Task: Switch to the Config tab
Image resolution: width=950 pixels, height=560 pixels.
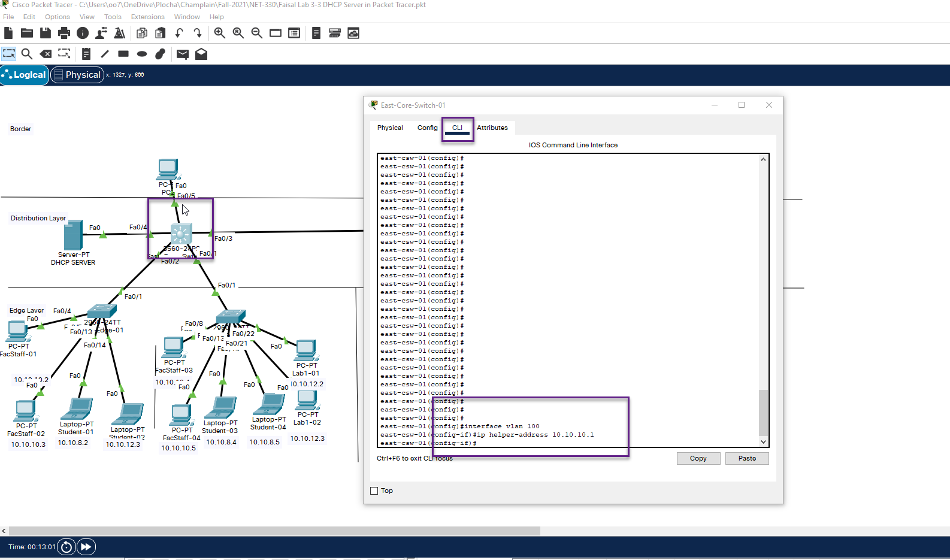Action: [x=428, y=128]
